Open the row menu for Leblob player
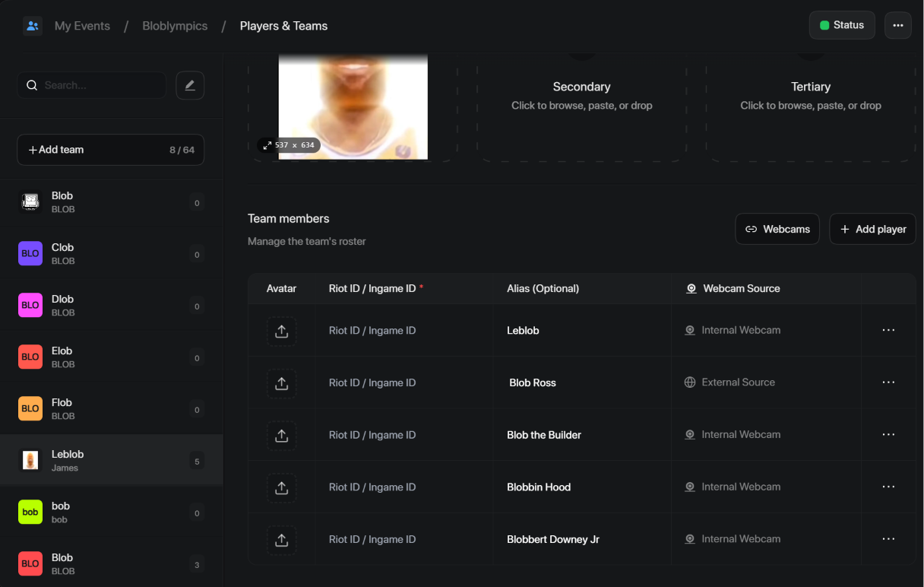 pos(888,330)
